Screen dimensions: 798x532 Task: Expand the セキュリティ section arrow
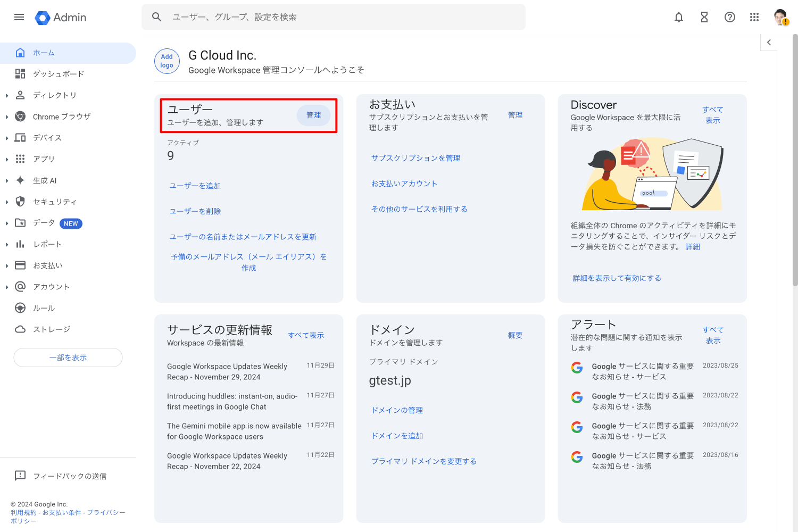click(x=7, y=202)
